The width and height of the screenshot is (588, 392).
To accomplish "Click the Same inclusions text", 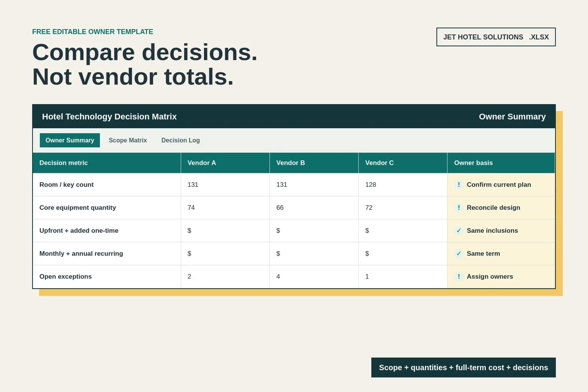I will click(492, 230).
